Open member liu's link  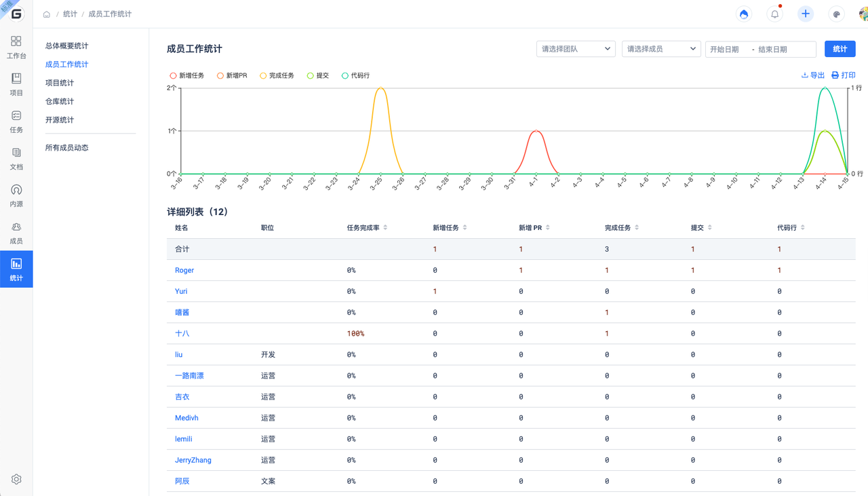coord(179,354)
